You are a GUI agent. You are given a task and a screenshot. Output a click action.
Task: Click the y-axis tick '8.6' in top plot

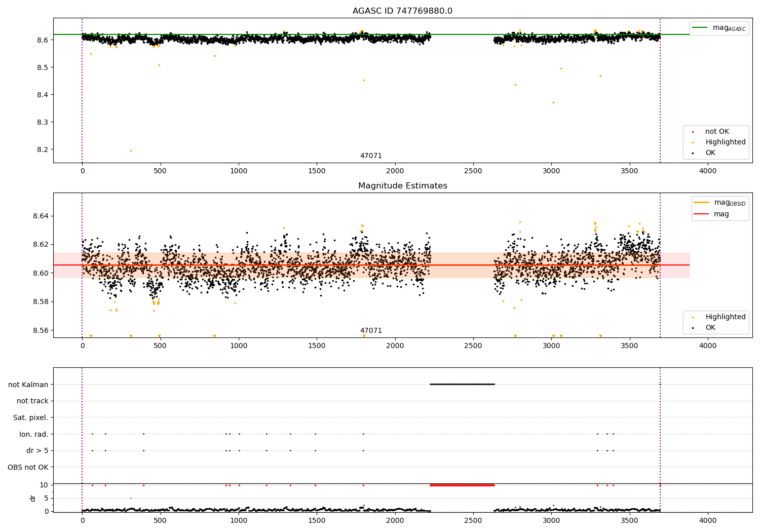(x=43, y=40)
